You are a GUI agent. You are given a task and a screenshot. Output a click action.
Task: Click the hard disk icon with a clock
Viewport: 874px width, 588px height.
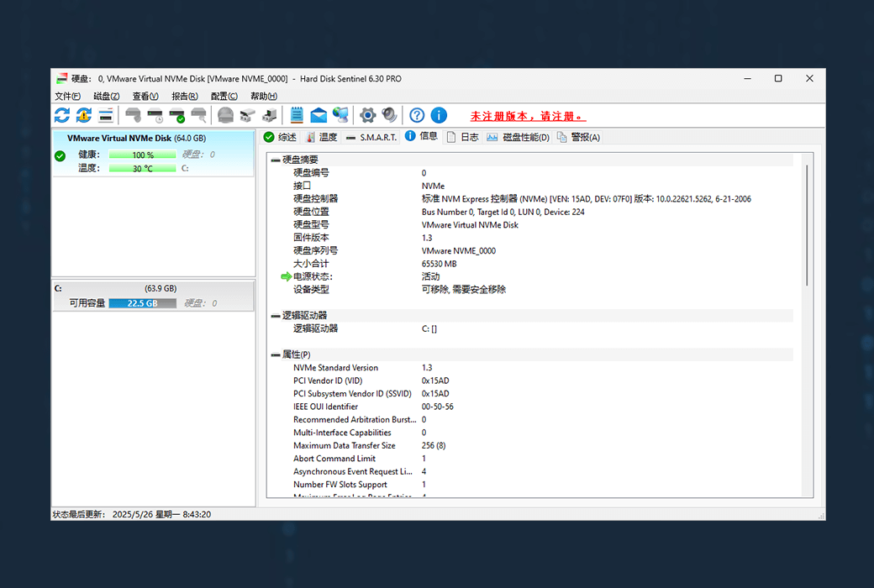click(155, 115)
